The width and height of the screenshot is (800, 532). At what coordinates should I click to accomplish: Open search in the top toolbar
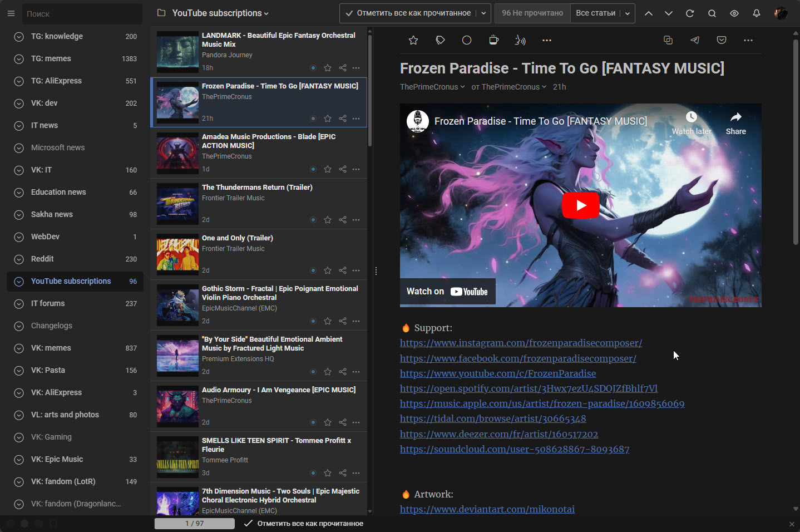[x=712, y=13]
